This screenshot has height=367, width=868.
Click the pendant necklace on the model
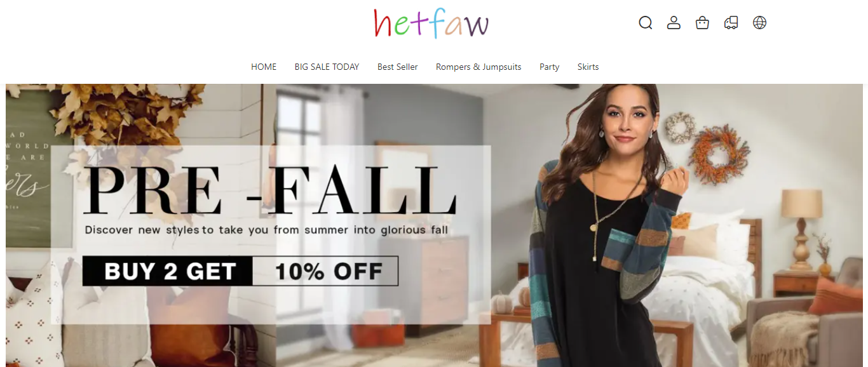click(x=597, y=216)
